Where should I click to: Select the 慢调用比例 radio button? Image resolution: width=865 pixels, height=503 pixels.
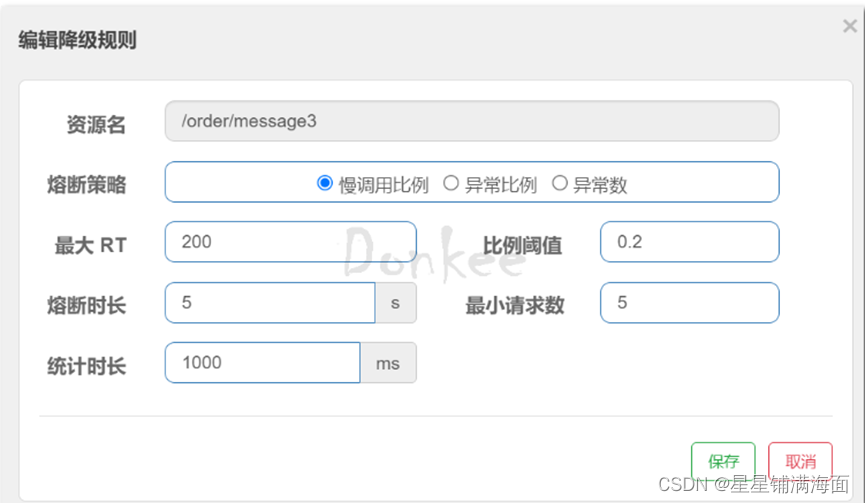(x=324, y=183)
